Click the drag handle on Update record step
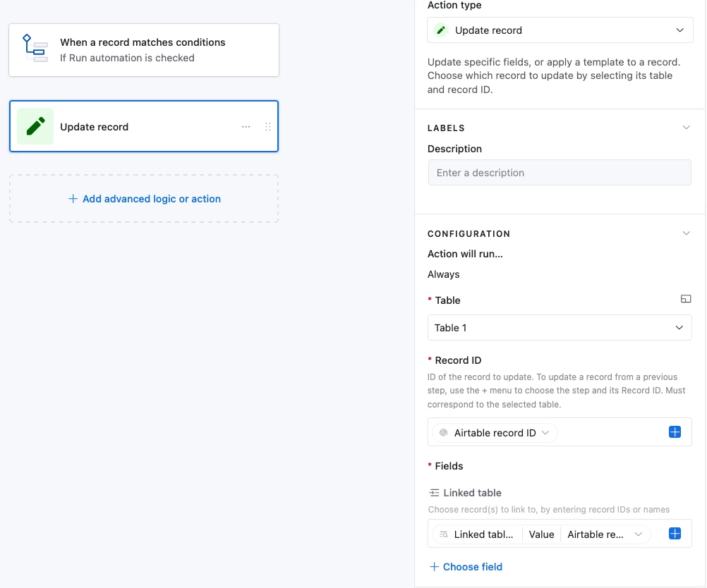 [268, 127]
